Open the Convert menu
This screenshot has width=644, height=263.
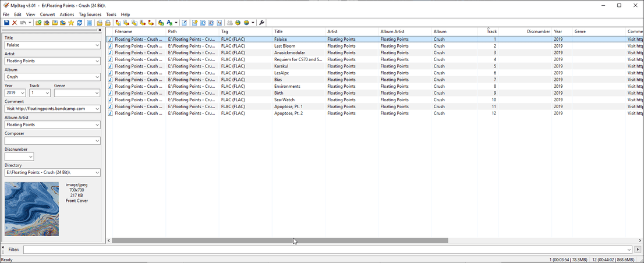click(47, 15)
